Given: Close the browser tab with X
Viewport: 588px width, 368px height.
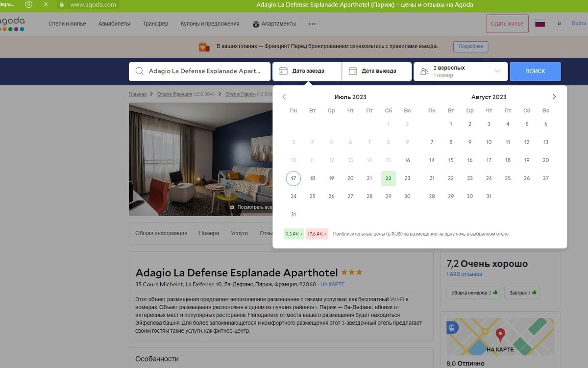Looking at the screenshot, I should click(x=46, y=4).
